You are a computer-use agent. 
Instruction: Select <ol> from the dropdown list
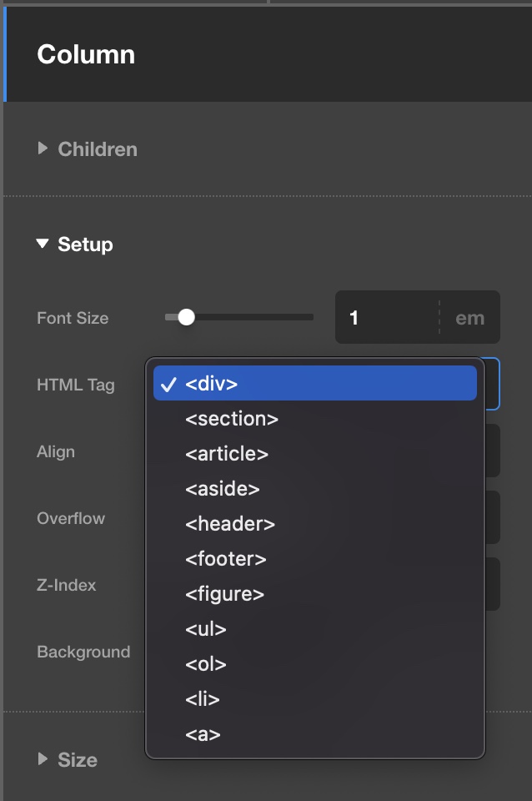(x=314, y=664)
